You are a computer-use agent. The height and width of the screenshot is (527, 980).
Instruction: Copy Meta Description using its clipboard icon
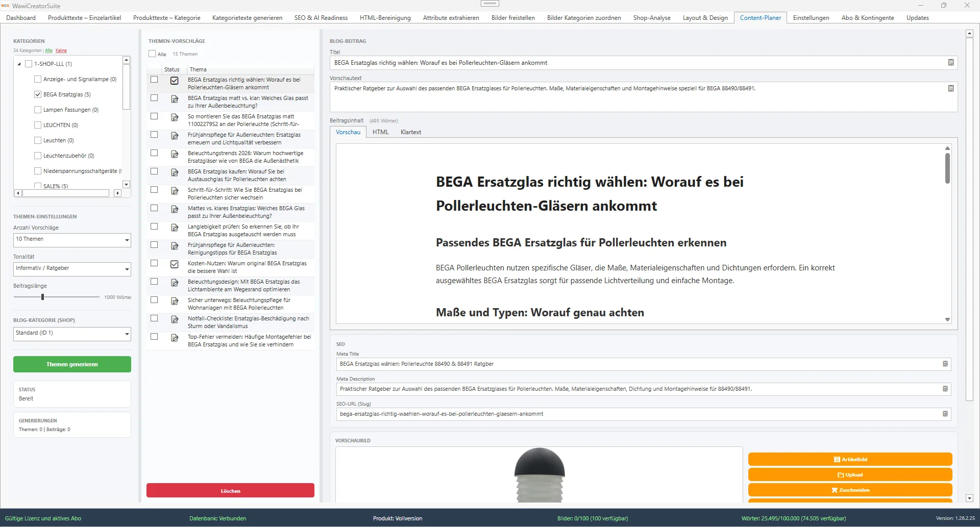point(945,389)
